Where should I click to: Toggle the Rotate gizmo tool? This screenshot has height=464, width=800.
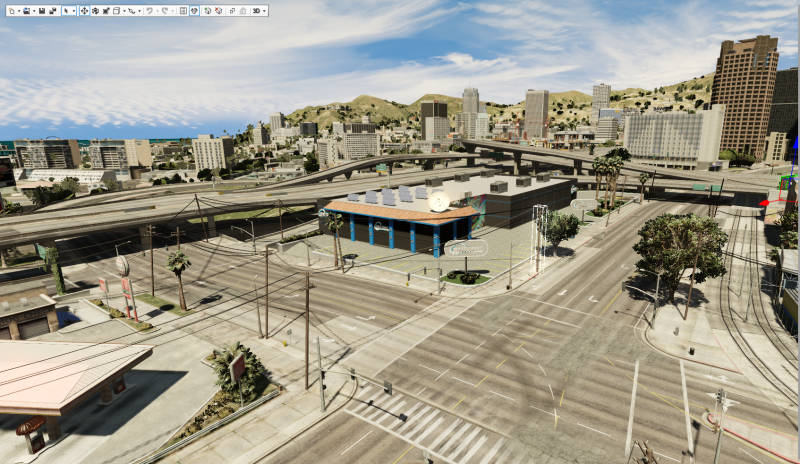click(95, 11)
